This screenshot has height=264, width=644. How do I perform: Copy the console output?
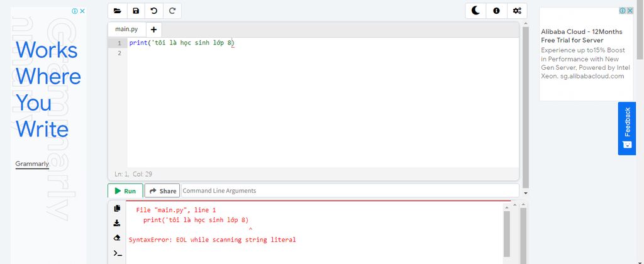click(117, 208)
